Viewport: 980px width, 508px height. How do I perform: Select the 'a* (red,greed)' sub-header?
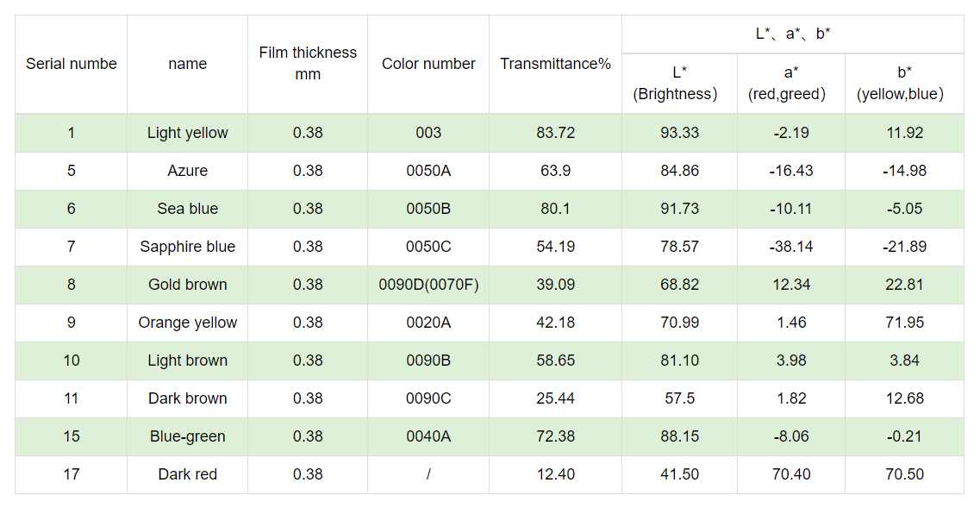pos(791,83)
